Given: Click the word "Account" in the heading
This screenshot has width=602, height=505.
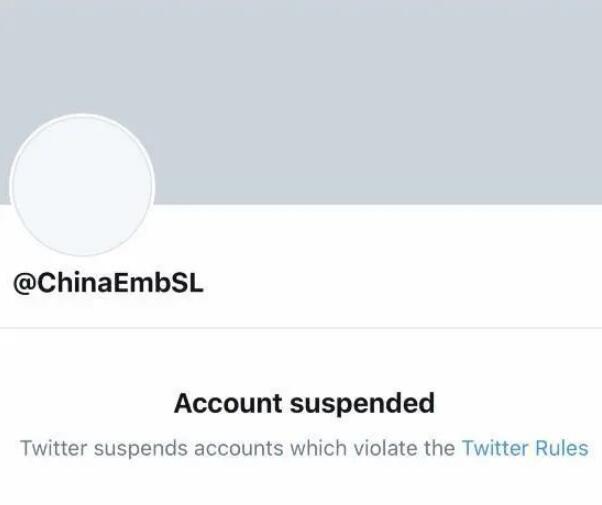Looking at the screenshot, I should 227,404.
